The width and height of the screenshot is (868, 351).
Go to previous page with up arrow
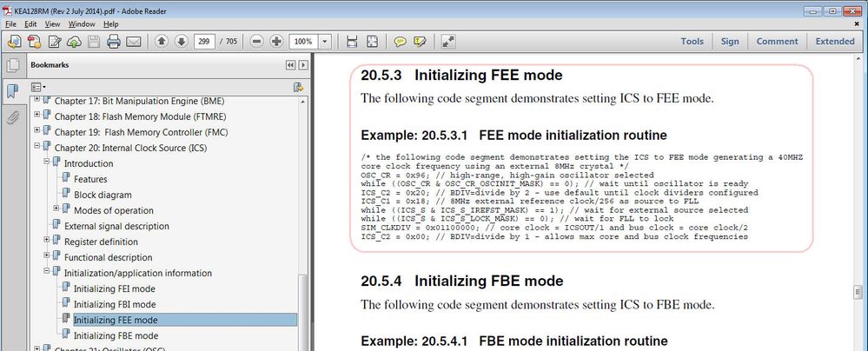[161, 41]
